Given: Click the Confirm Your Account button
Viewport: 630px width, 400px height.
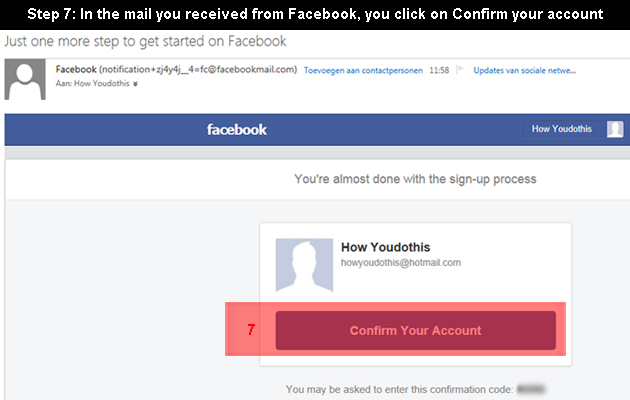Looking at the screenshot, I should (x=416, y=330).
